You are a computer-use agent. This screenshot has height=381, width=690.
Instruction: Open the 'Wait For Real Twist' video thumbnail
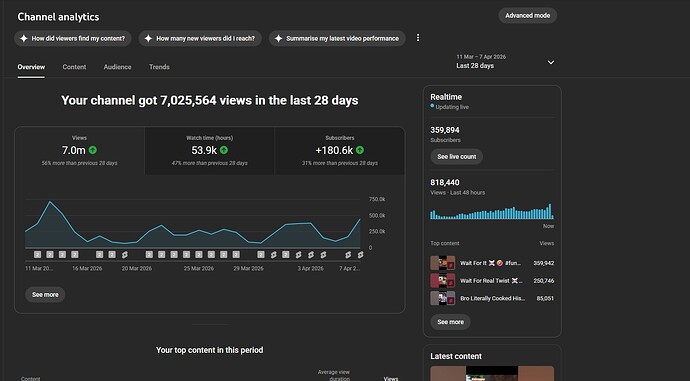tap(443, 281)
